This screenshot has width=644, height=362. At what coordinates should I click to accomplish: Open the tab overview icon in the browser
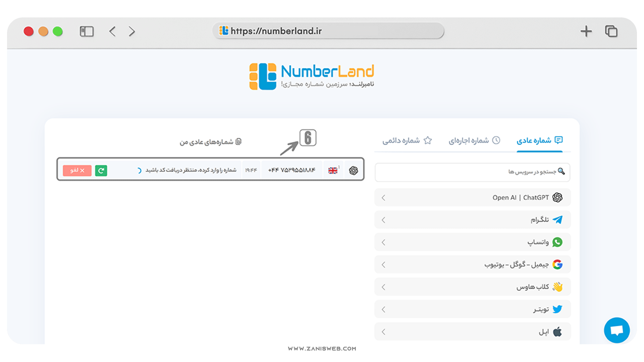[x=611, y=31]
